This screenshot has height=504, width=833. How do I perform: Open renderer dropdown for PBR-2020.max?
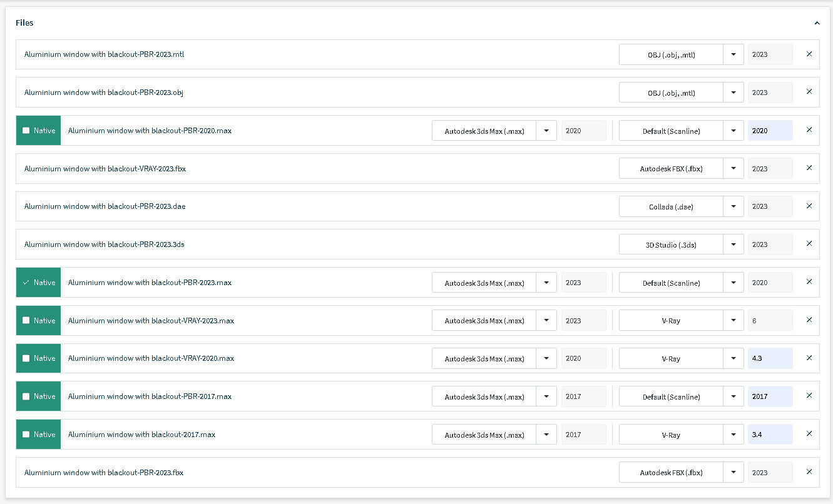[x=733, y=131]
